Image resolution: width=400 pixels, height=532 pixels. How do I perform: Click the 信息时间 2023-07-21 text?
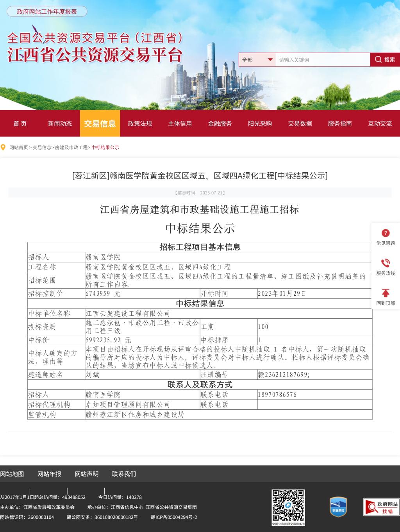(200, 193)
